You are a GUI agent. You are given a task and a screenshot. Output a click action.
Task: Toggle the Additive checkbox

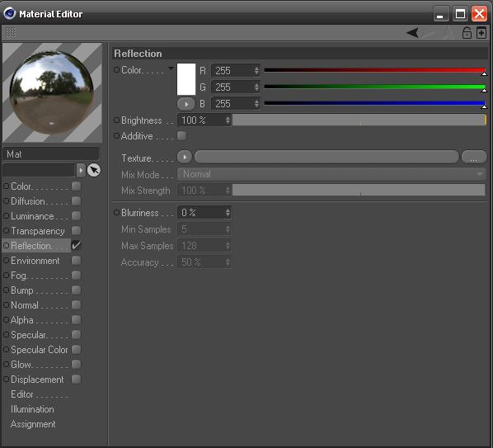[x=181, y=136]
